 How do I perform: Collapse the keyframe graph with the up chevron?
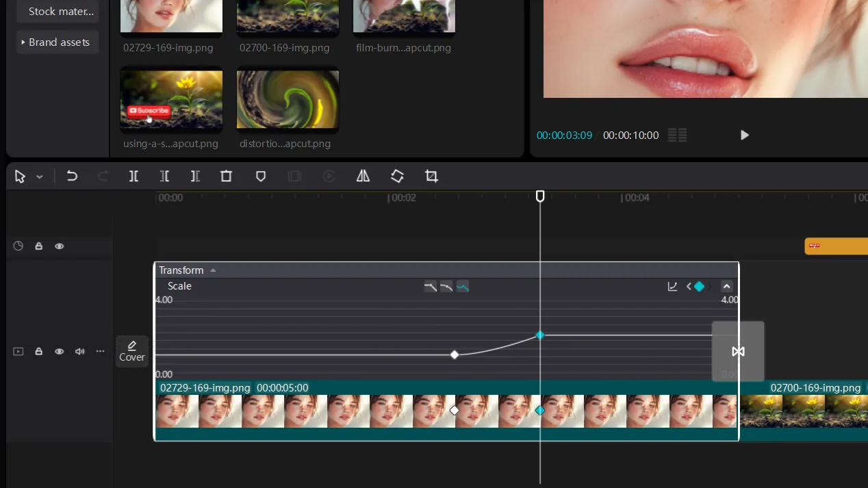coord(727,286)
